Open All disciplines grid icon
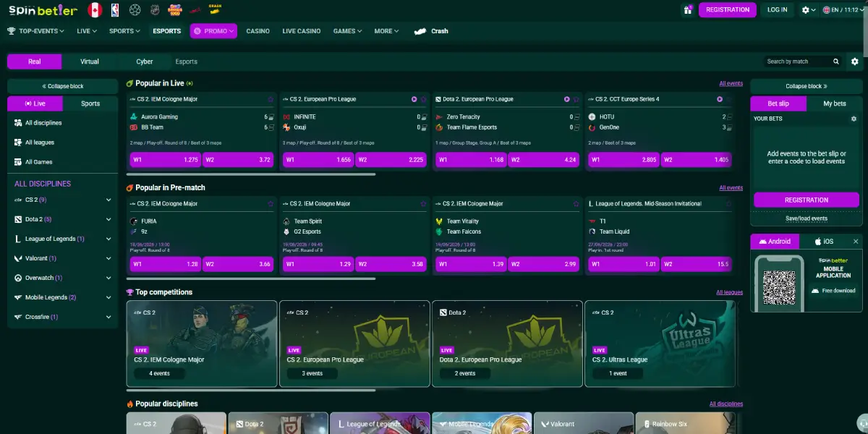Image resolution: width=868 pixels, height=434 pixels. point(18,123)
